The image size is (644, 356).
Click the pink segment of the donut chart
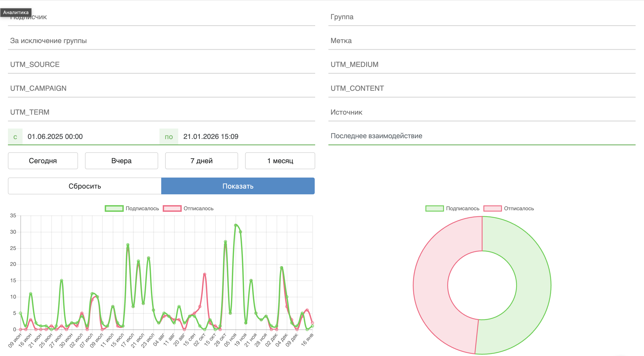(x=430, y=285)
